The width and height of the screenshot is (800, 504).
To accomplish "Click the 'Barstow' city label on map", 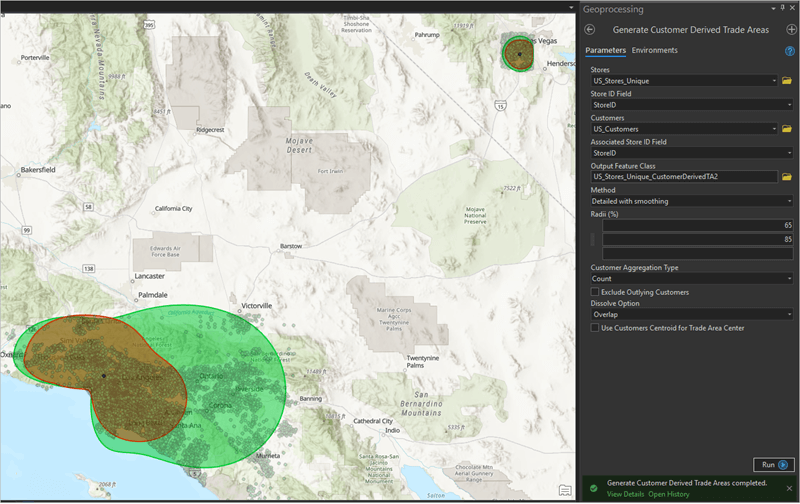I will tap(291, 246).
